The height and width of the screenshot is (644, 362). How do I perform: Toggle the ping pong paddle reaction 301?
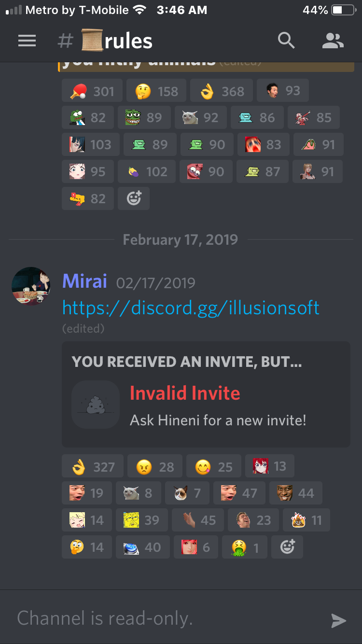coord(92,91)
